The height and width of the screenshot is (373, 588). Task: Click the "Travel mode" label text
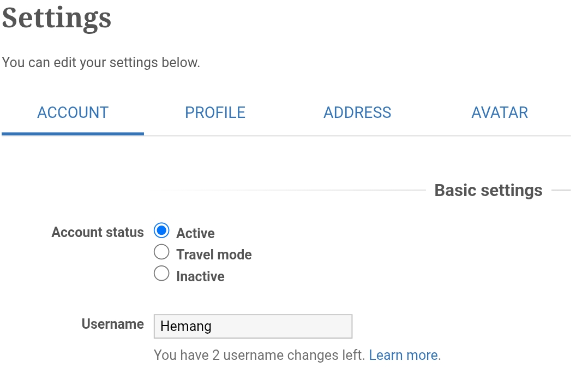214,255
